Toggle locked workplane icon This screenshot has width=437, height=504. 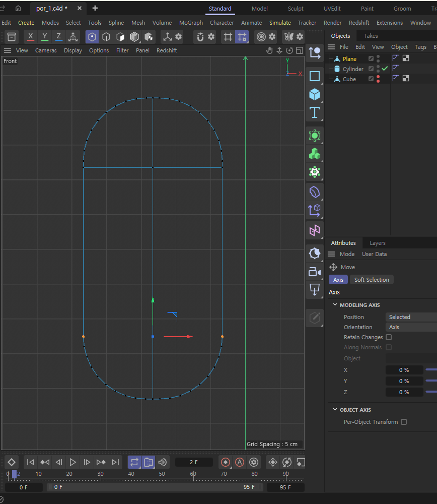tap(242, 37)
